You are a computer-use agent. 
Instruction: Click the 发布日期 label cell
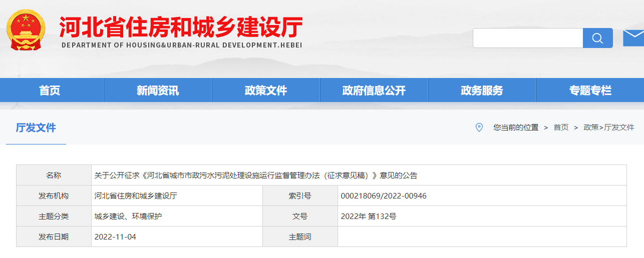click(54, 237)
